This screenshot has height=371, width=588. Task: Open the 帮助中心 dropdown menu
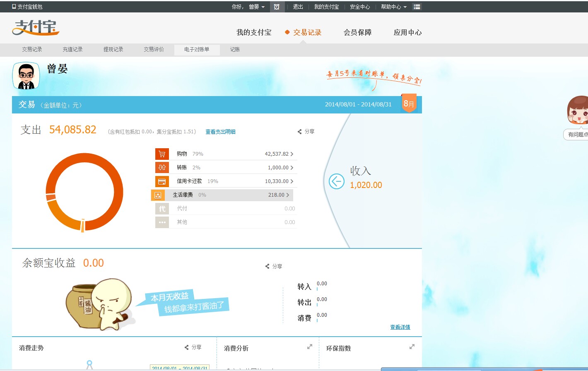(x=394, y=7)
